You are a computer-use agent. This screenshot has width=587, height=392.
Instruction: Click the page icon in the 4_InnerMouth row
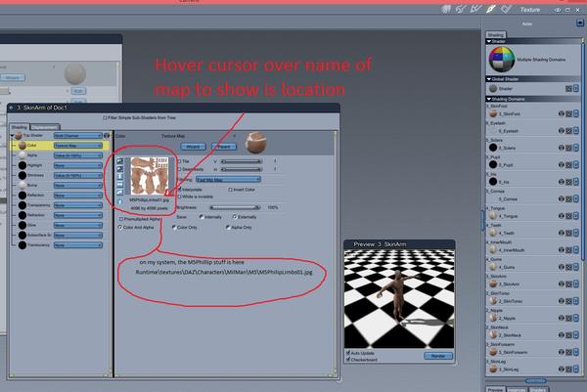point(576,250)
